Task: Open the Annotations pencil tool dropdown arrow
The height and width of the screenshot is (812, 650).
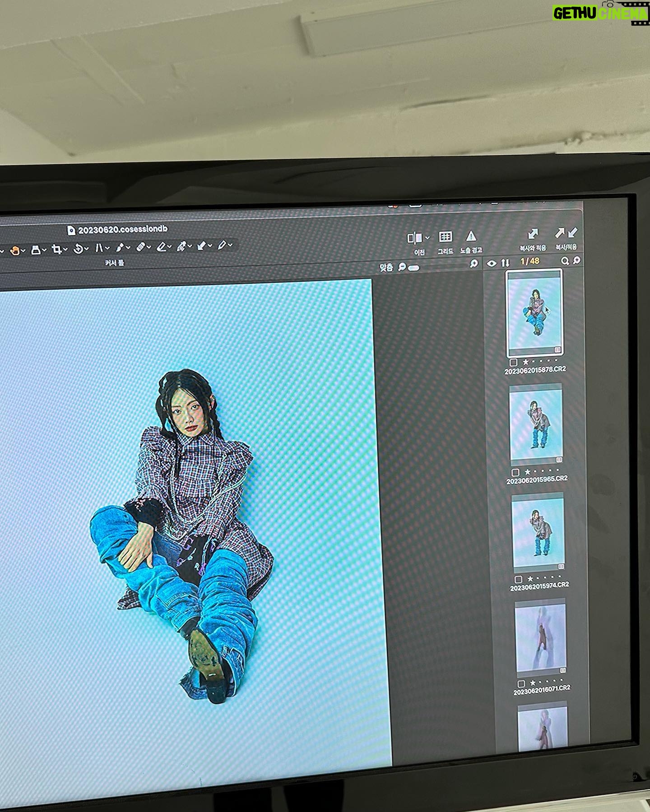Action: (x=230, y=245)
